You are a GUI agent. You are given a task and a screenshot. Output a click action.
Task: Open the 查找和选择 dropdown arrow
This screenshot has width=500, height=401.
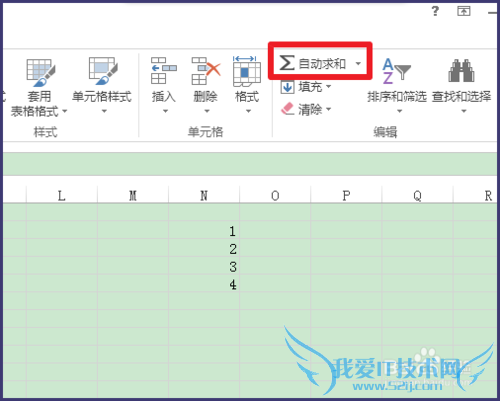[464, 111]
